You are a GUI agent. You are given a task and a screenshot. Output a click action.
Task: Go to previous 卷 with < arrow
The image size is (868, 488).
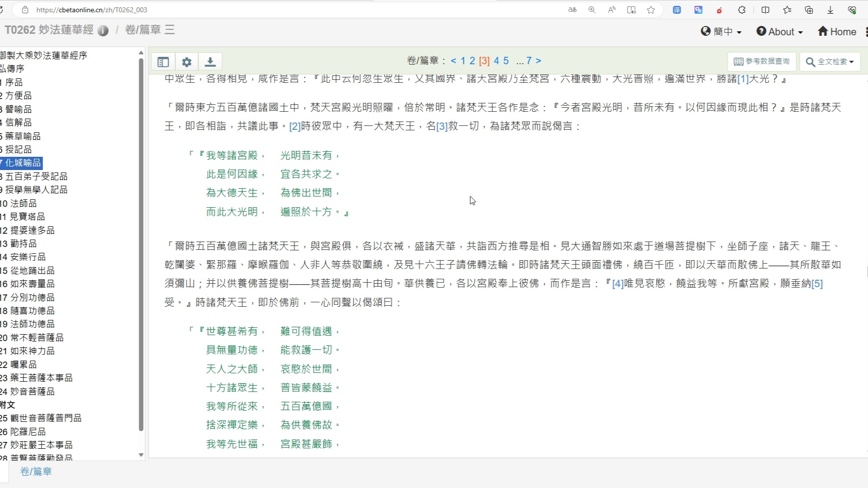click(454, 61)
